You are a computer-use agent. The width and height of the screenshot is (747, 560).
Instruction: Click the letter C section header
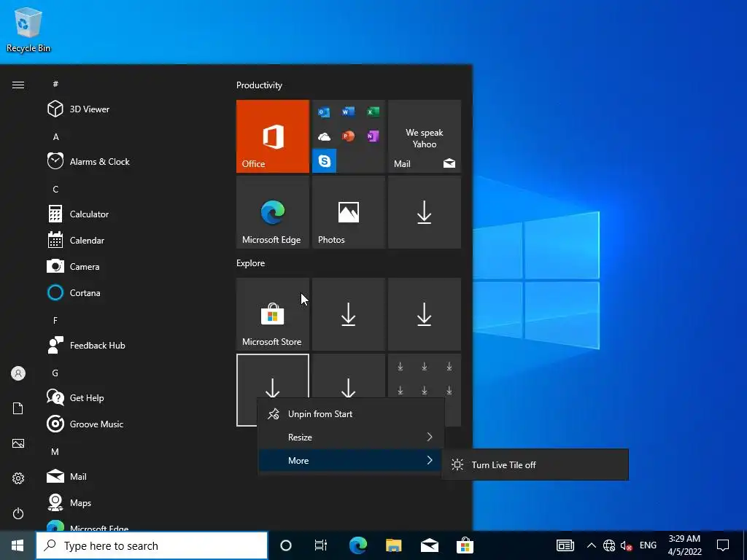pyautogui.click(x=55, y=189)
